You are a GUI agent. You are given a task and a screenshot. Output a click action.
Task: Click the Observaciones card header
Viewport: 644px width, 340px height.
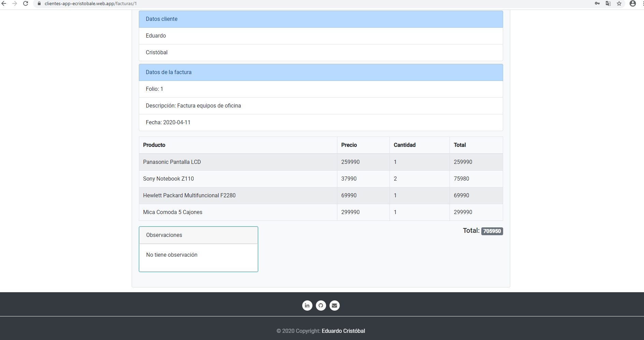coord(198,235)
